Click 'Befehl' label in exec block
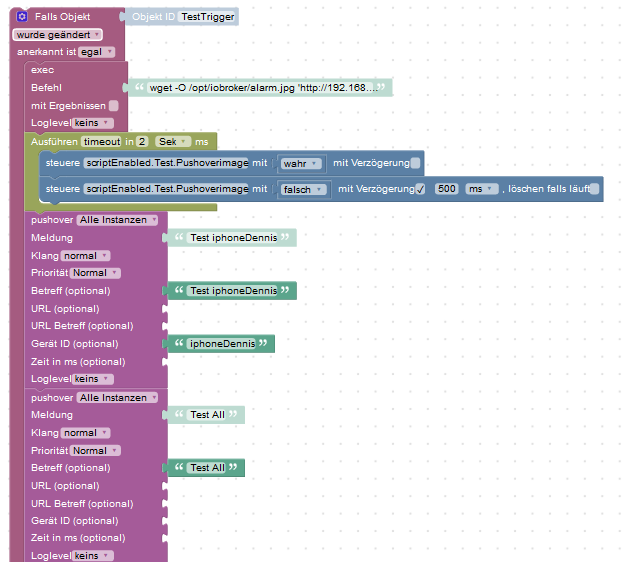Screen dimensions: 624x562 [x=47, y=88]
